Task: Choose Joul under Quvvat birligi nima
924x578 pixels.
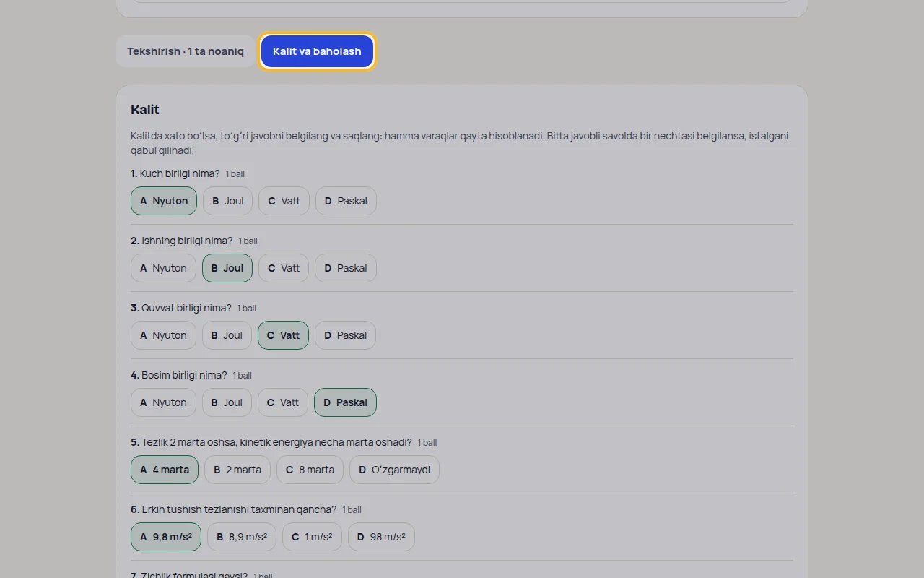Action: [227, 335]
